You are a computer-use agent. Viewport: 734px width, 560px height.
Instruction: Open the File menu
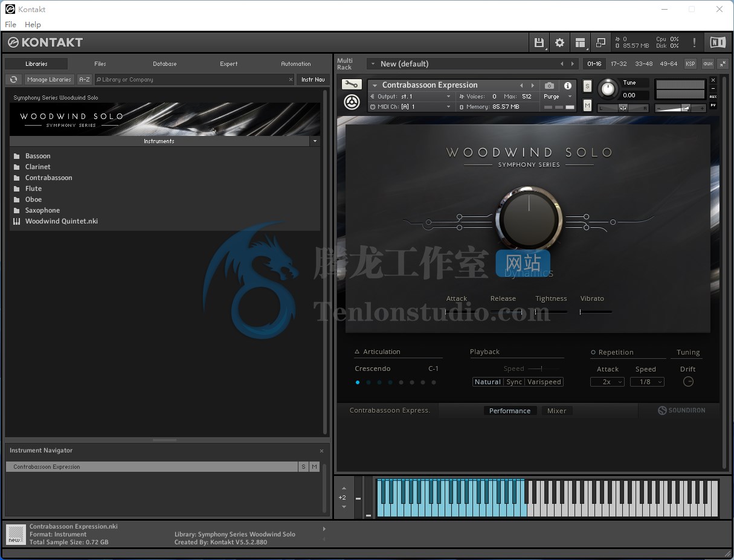[10, 25]
